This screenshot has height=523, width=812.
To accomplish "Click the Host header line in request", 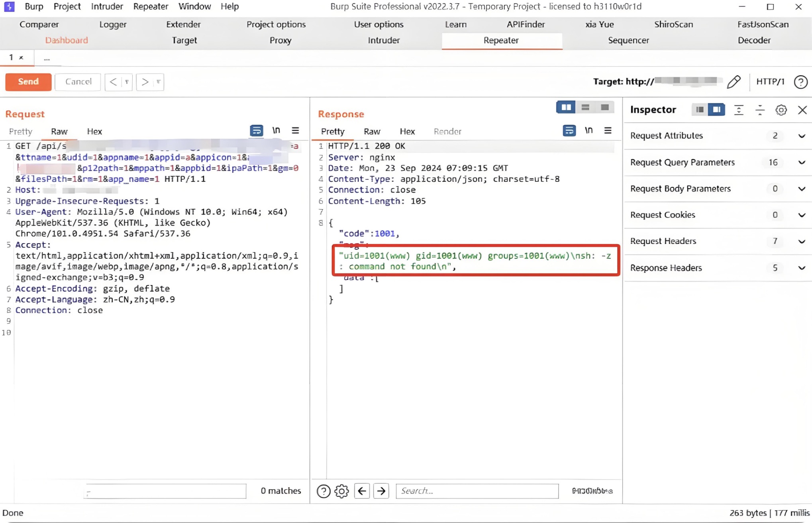I will point(66,190).
